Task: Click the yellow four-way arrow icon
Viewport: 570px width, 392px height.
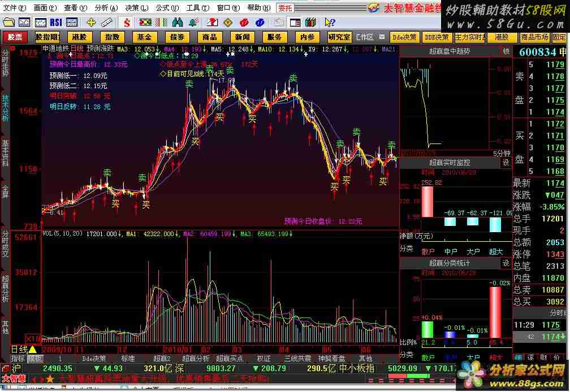Action: tap(91, 23)
